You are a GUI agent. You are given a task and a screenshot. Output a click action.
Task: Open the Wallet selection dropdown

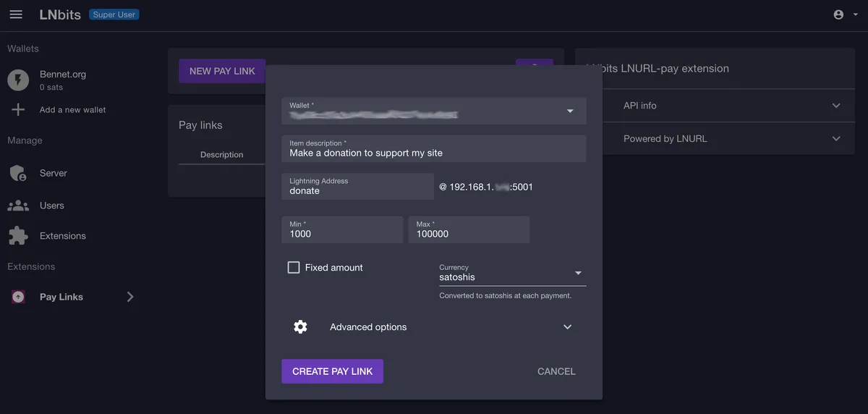click(570, 111)
